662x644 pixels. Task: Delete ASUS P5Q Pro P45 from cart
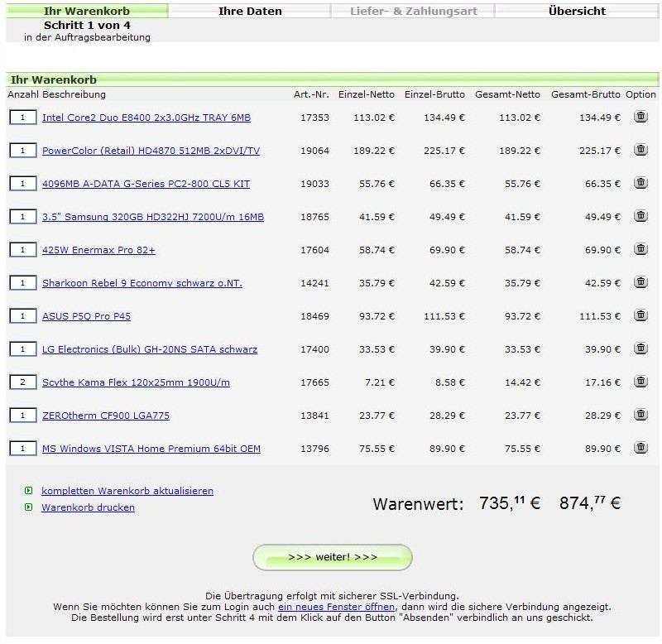coord(640,315)
